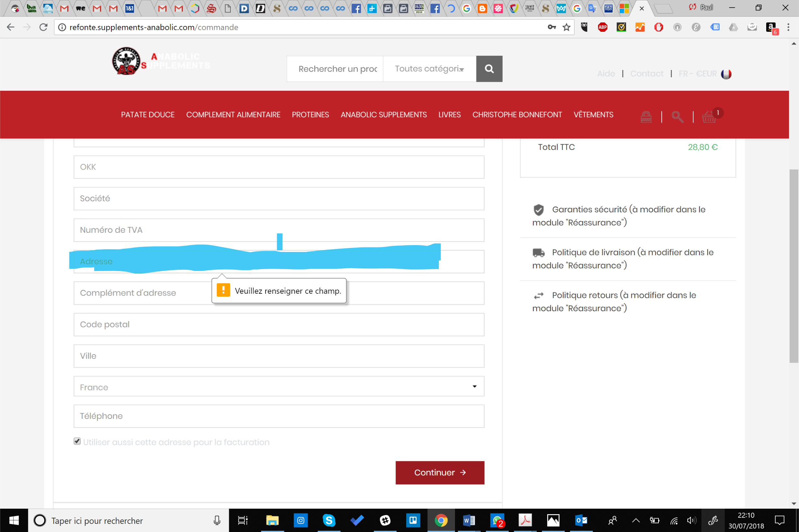Click the search icon in red navbar
Image resolution: width=799 pixels, height=532 pixels.
pyautogui.click(x=677, y=117)
